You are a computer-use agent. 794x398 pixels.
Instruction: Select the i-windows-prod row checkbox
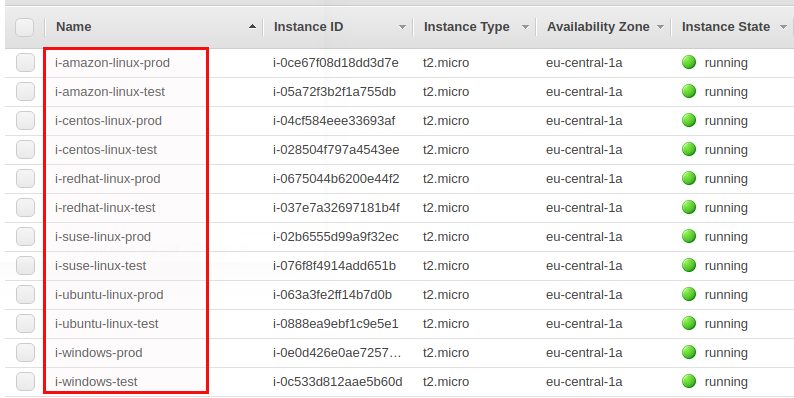(x=25, y=352)
